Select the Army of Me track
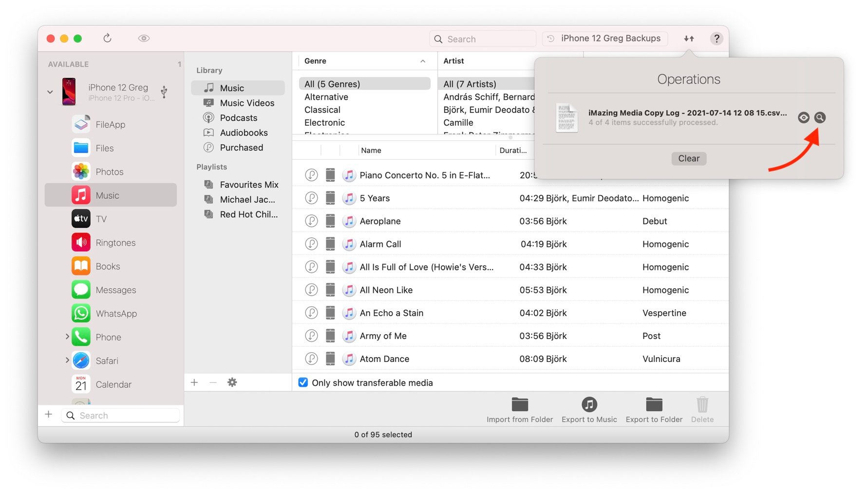 pos(510,336)
